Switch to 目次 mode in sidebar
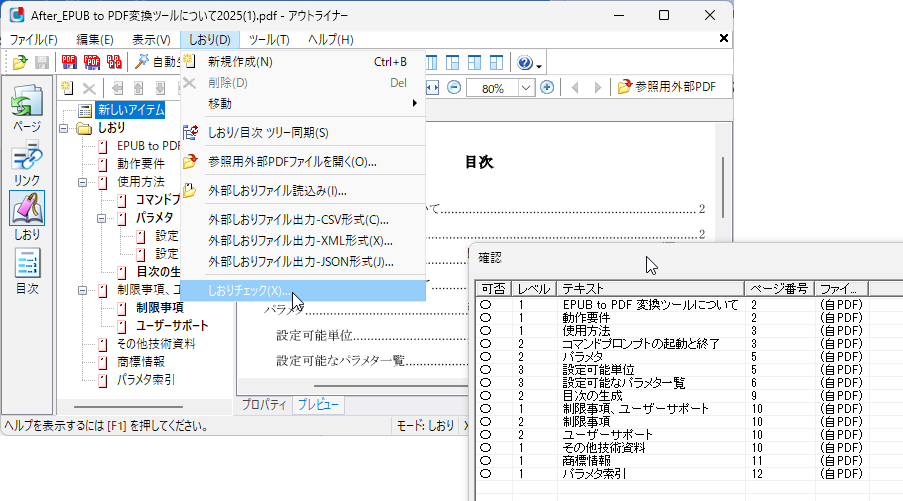 pos(26,271)
